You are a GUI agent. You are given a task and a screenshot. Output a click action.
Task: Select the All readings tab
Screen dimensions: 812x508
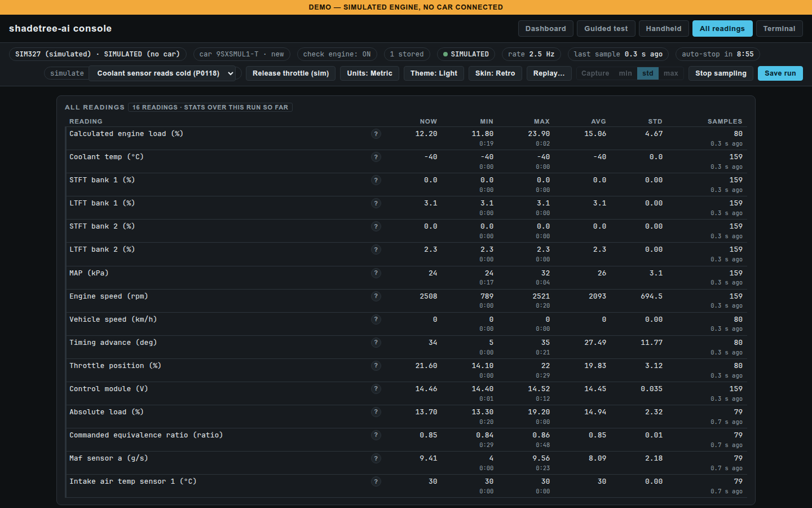click(722, 29)
